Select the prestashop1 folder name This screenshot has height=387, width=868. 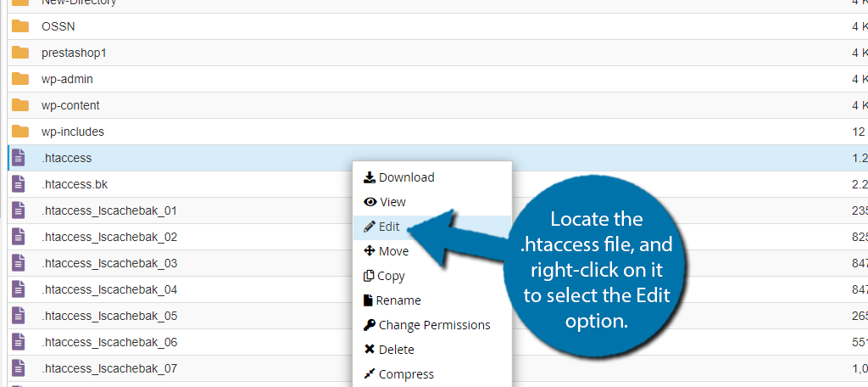[x=74, y=53]
